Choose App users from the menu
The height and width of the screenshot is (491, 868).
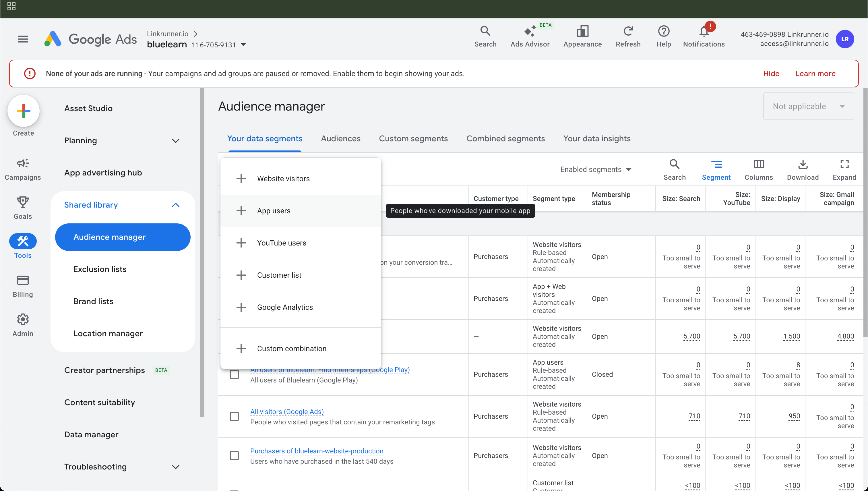[x=301, y=211]
